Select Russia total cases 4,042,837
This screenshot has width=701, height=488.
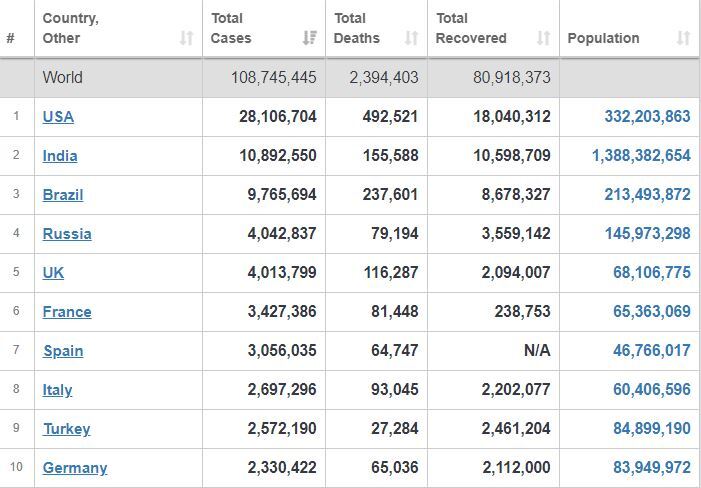tap(282, 233)
